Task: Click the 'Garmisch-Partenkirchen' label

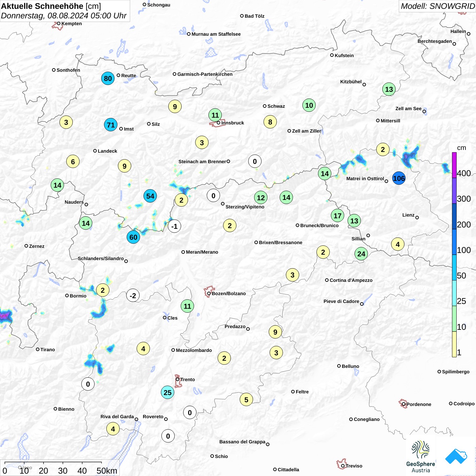Action: coord(205,74)
